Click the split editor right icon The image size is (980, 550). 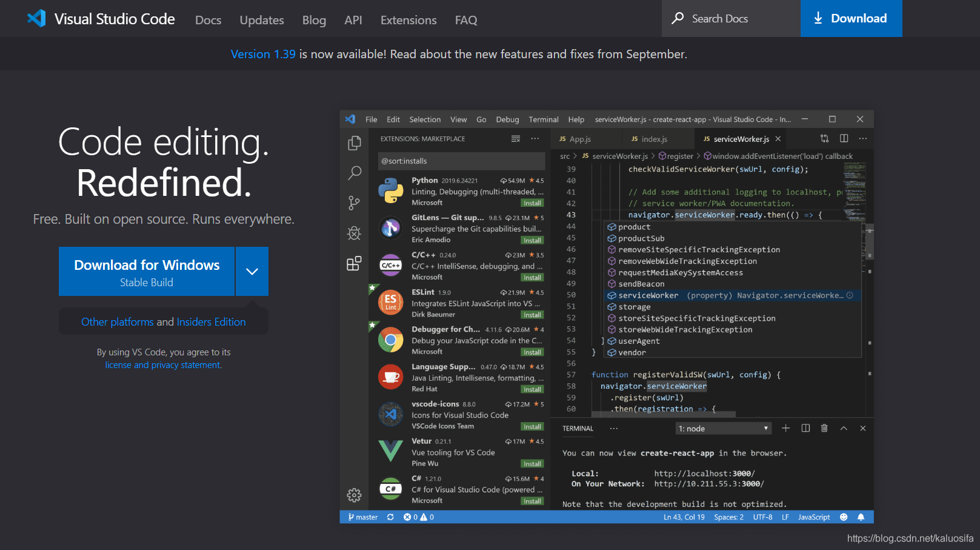pyautogui.click(x=844, y=138)
